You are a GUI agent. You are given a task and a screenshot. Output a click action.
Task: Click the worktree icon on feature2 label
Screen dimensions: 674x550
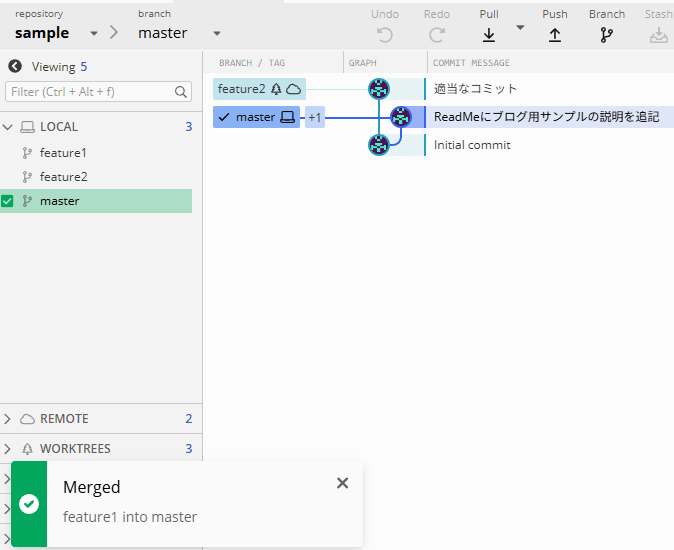[276, 89]
